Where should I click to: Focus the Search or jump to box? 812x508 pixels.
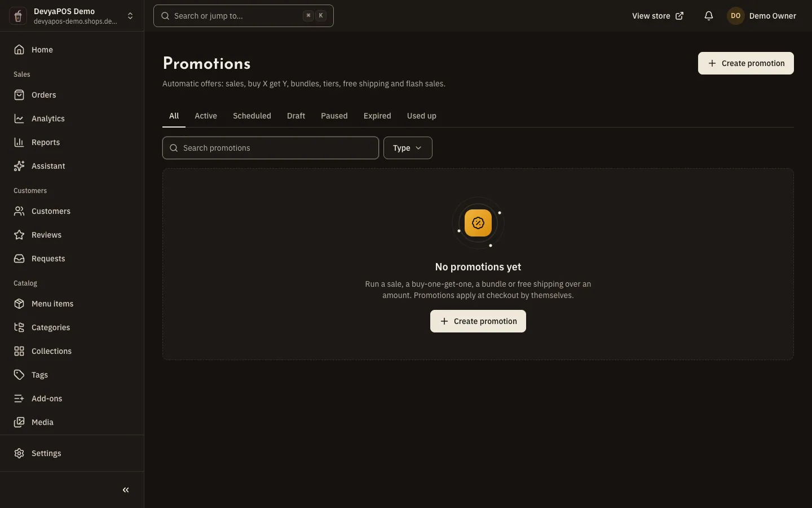tap(244, 16)
